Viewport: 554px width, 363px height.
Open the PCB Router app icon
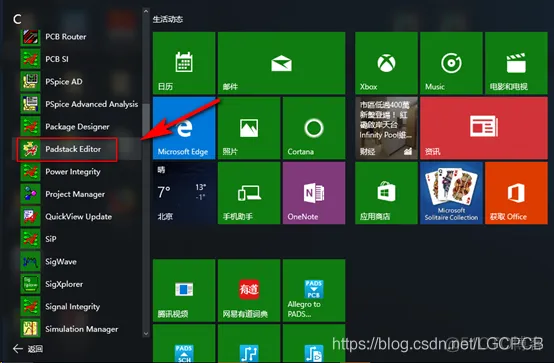pyautogui.click(x=30, y=37)
